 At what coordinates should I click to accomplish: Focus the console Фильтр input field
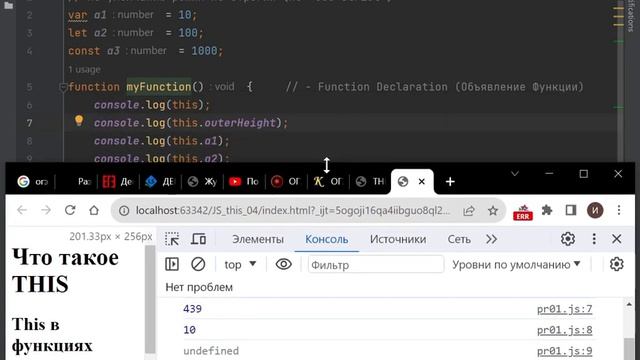376,264
